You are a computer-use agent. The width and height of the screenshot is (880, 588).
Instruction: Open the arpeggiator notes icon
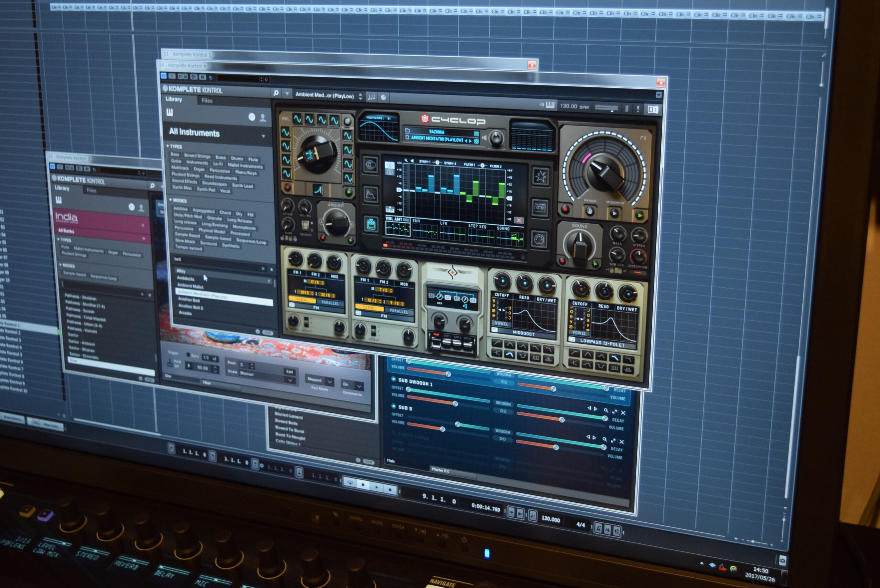[371, 97]
